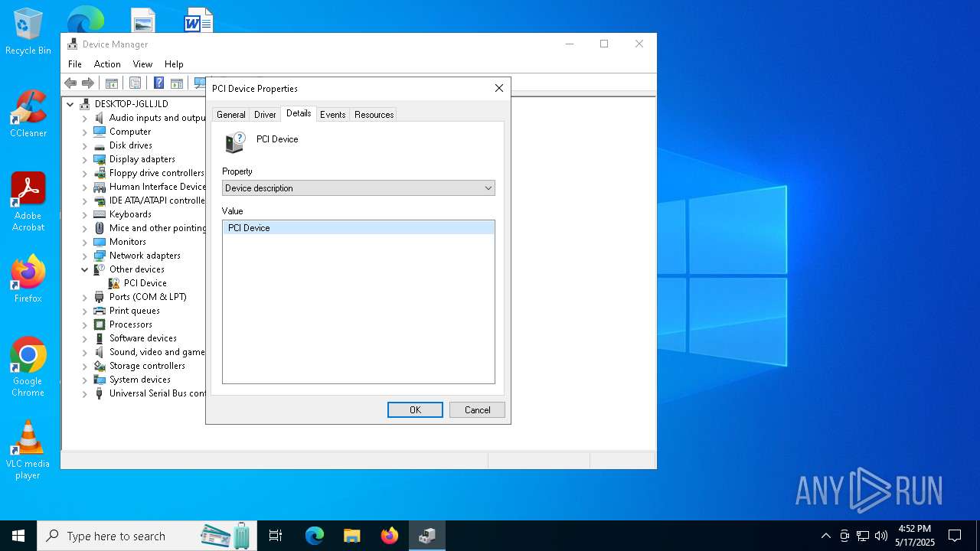Open the View menu in Device Manager
The image size is (980, 551).
[142, 64]
